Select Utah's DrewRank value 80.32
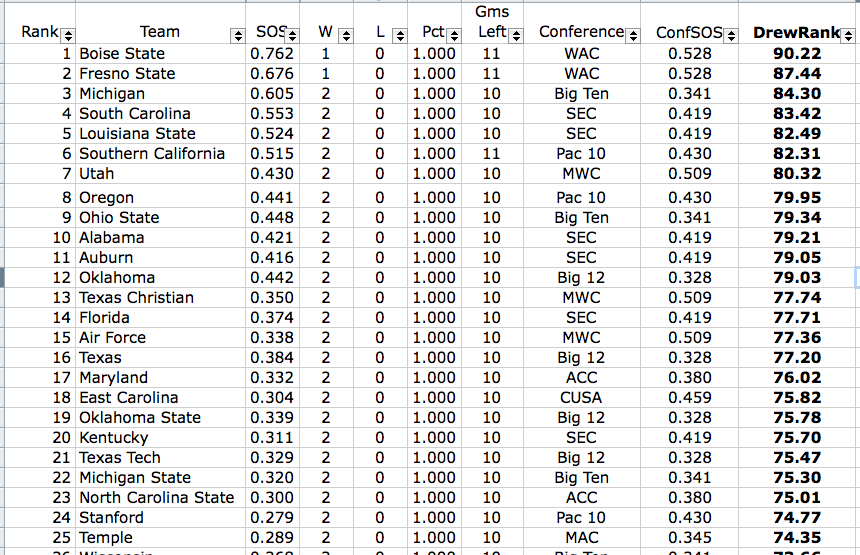Viewport: 860px width, 555px height. tap(797, 174)
